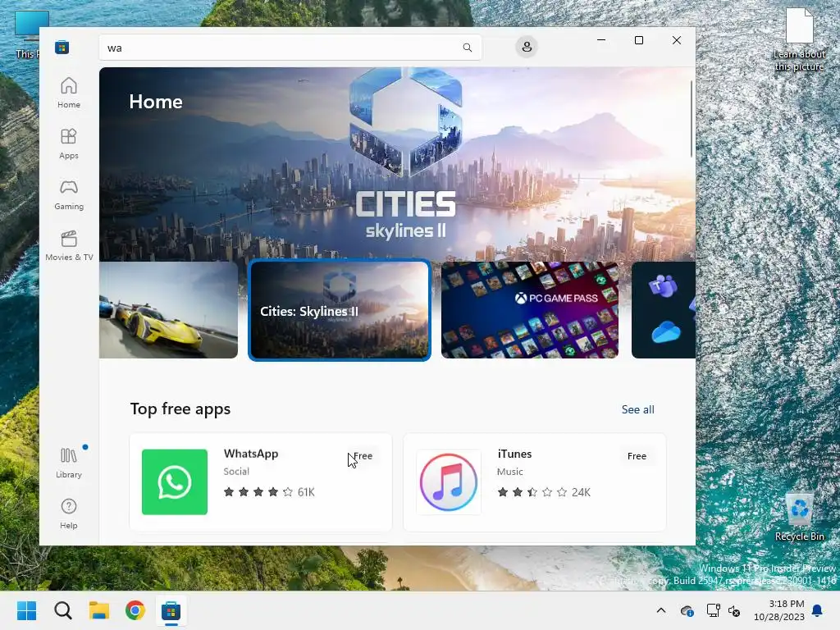Image resolution: width=840 pixels, height=630 pixels.
Task: Close the Microsoft Store window
Action: [x=677, y=40]
